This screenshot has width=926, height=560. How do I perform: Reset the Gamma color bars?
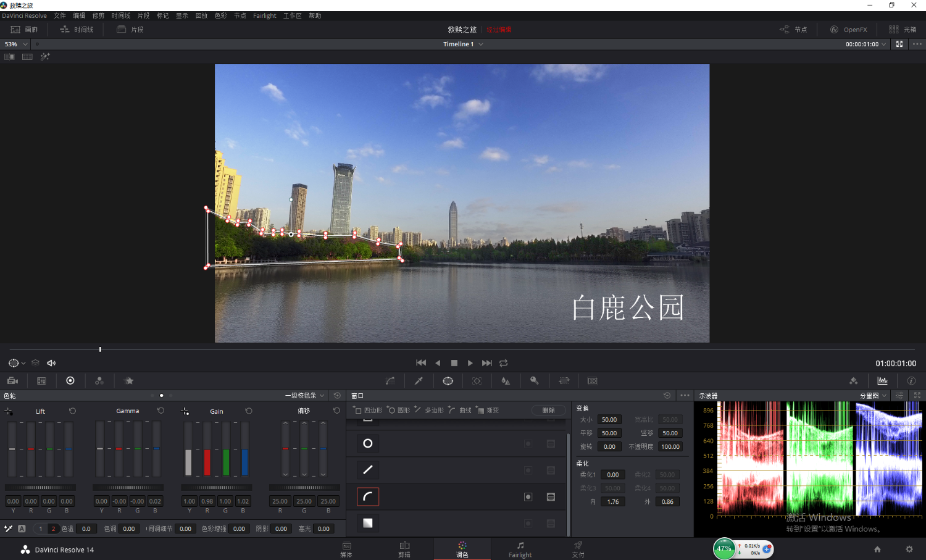161,411
